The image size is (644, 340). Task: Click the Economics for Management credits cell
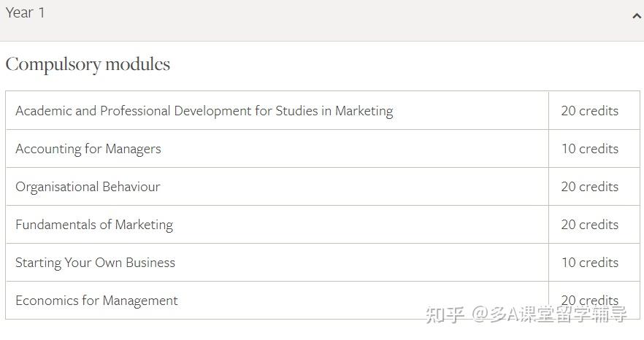click(x=589, y=300)
